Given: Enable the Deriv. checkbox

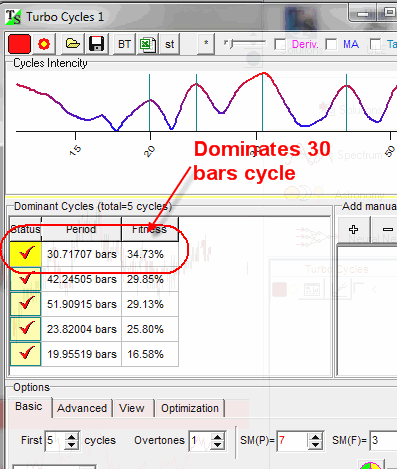Looking at the screenshot, I should click(x=280, y=44).
